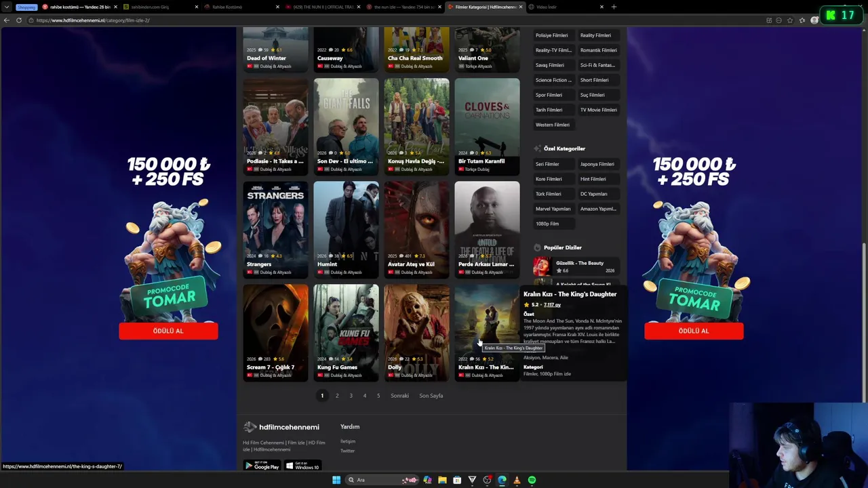Click the Dead of Winter title

tap(267, 58)
